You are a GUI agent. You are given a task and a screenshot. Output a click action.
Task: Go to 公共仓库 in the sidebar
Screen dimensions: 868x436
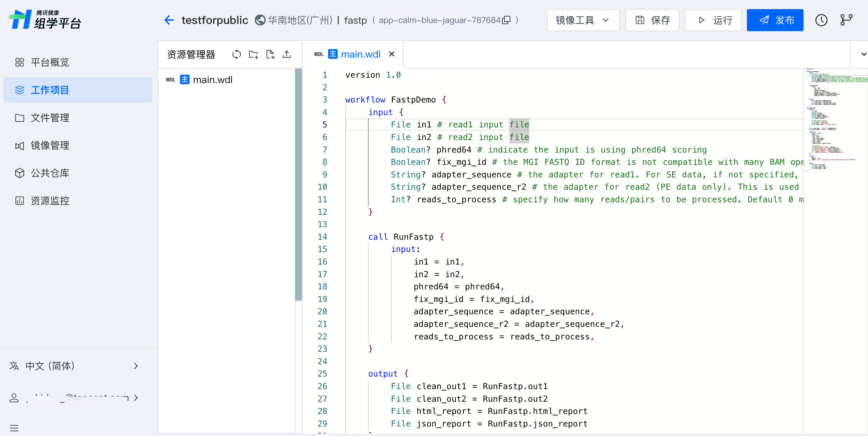coord(50,173)
